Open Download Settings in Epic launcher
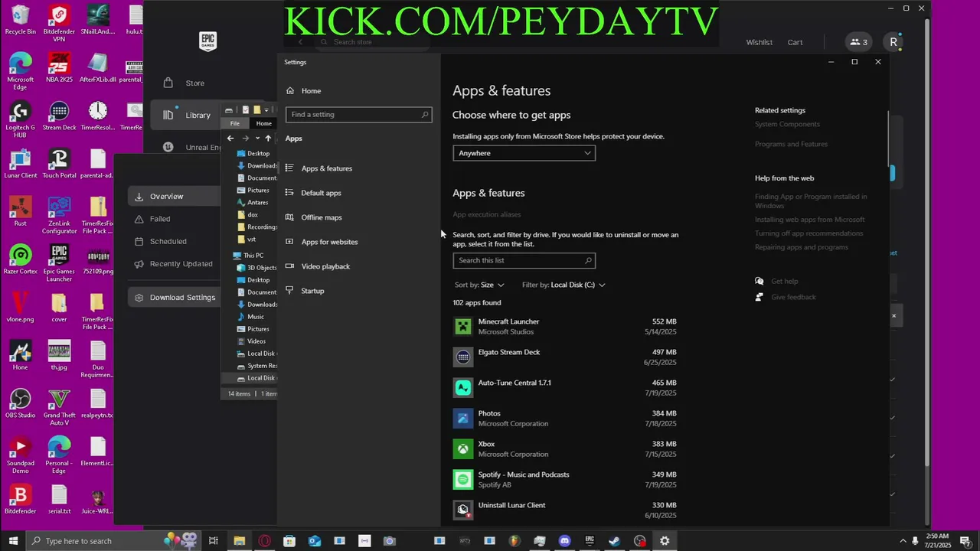Screen dimensions: 980x551 point(174,298)
